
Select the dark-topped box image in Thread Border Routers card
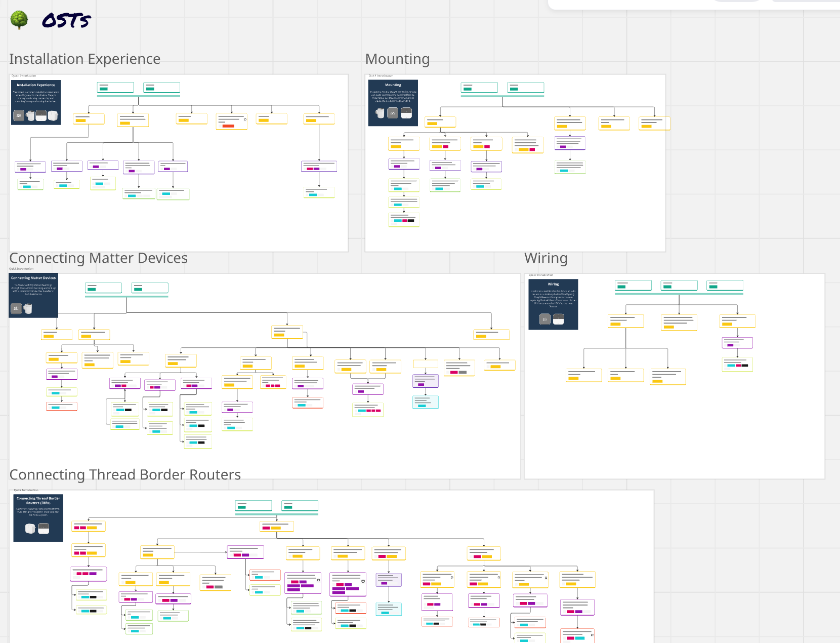coord(44,529)
